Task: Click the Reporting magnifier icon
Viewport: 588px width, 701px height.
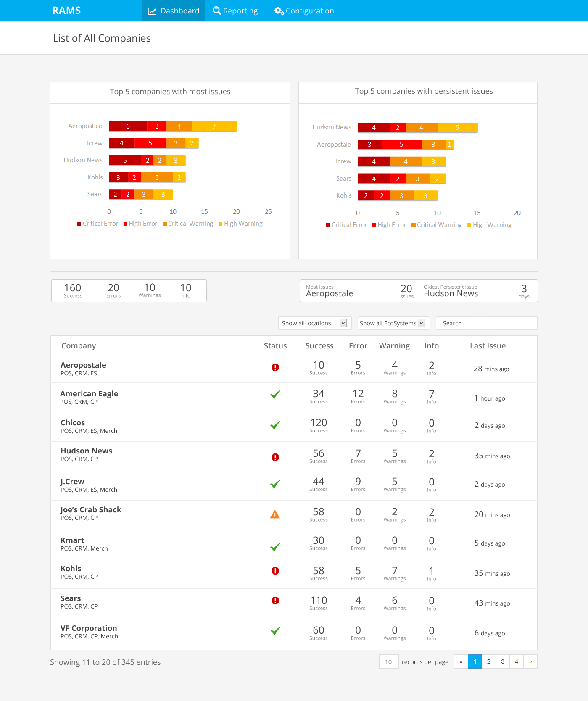Action: [x=217, y=11]
